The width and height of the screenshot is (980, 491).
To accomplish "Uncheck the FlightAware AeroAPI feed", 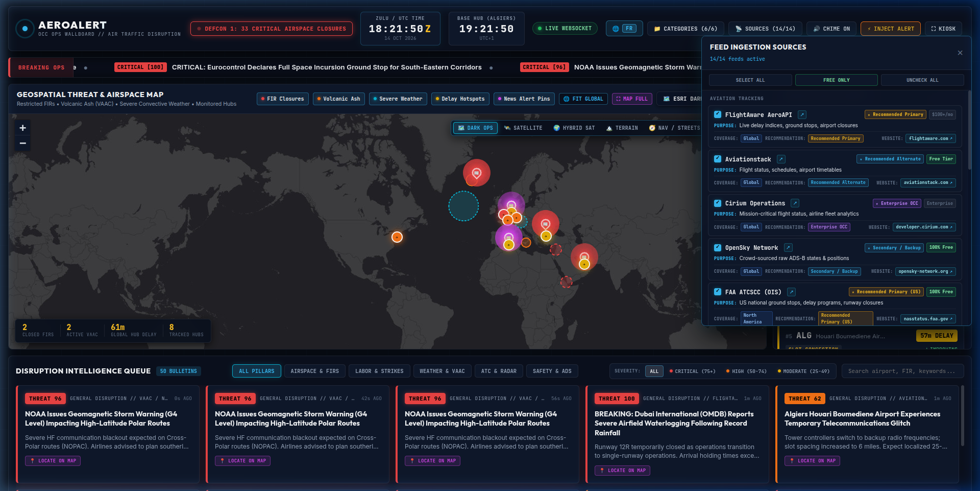I will [x=718, y=115].
